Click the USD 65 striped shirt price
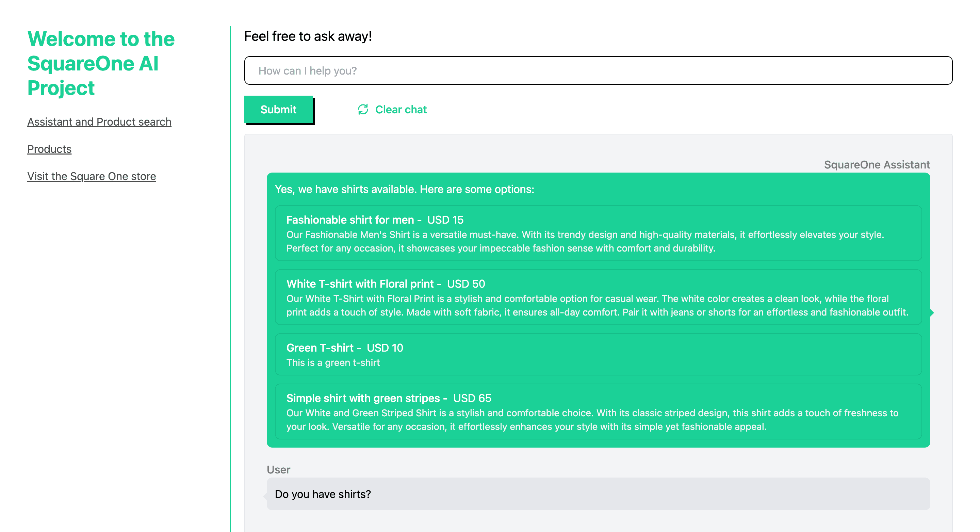This screenshot has width=980, height=532. (x=472, y=398)
